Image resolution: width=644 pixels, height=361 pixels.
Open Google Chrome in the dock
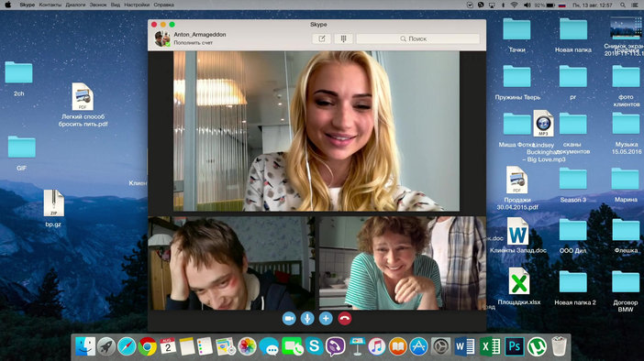coord(147,346)
